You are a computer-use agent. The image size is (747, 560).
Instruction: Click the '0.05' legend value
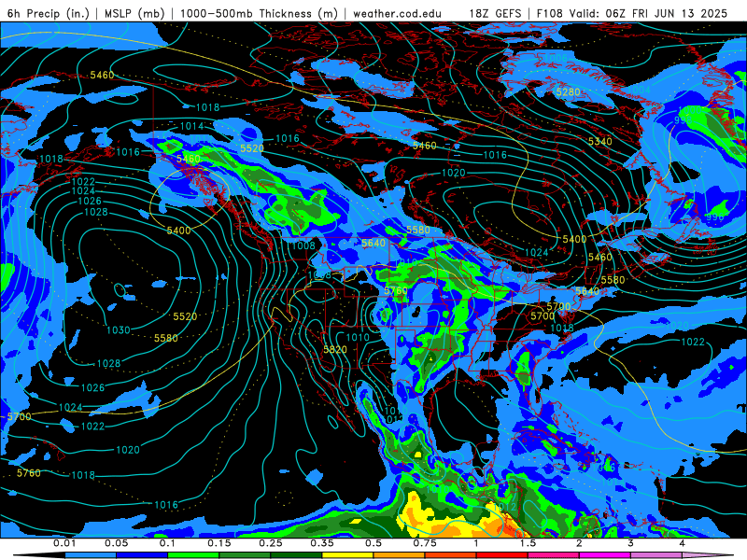click(x=116, y=543)
